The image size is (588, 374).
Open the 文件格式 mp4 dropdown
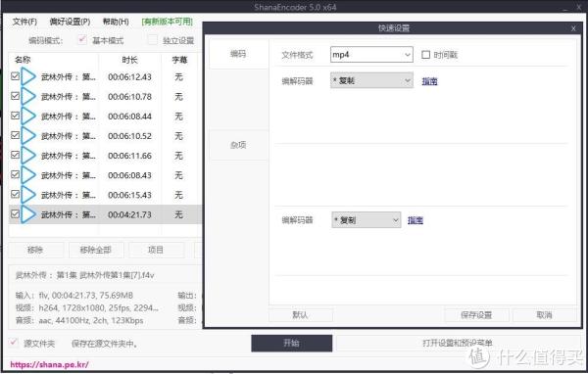pyautogui.click(x=371, y=55)
